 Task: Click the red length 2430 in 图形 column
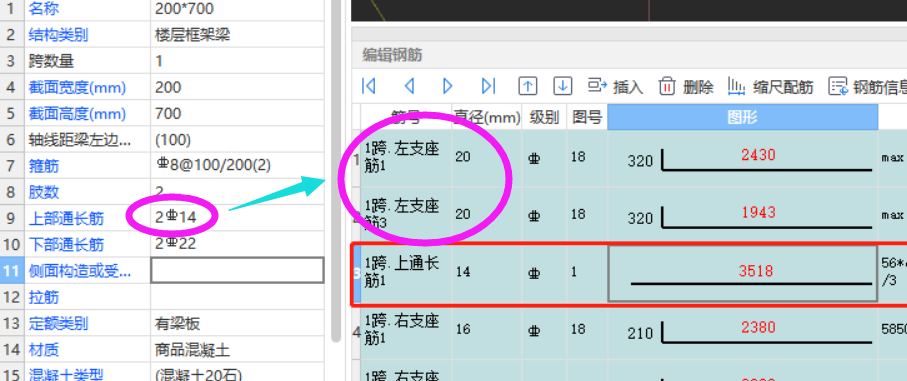pos(758,154)
